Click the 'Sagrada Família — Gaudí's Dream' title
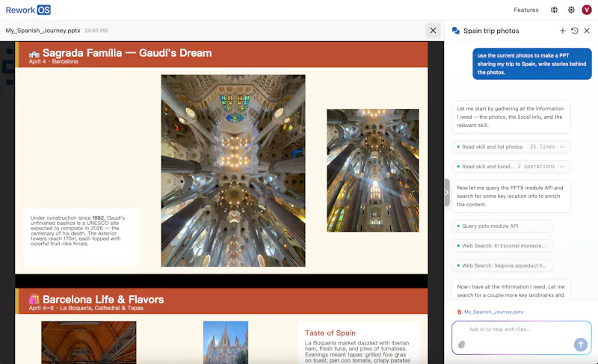Image resolution: width=598 pixels, height=364 pixels. (x=127, y=53)
